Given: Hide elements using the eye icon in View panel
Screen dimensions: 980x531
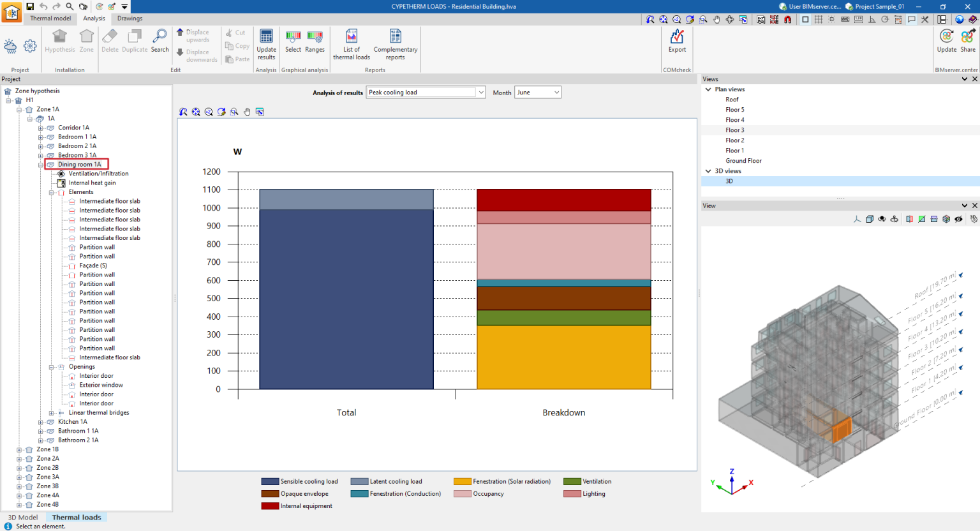Looking at the screenshot, I should click(x=958, y=219).
